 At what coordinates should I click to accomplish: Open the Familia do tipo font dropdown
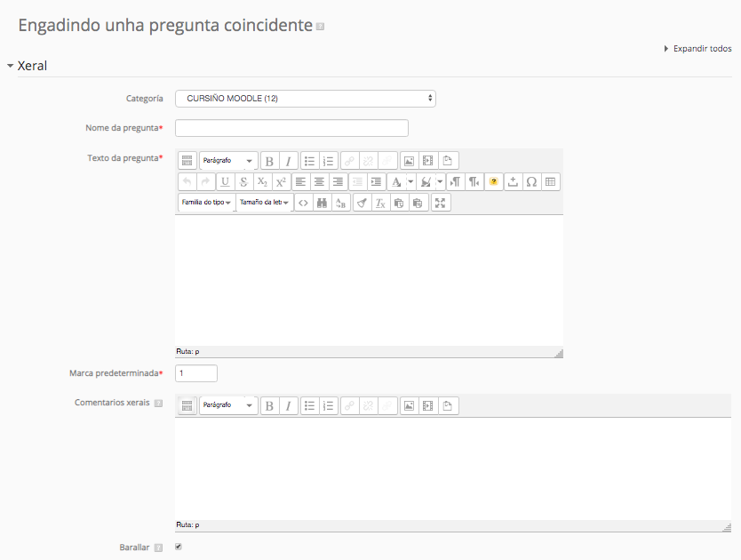tap(206, 203)
